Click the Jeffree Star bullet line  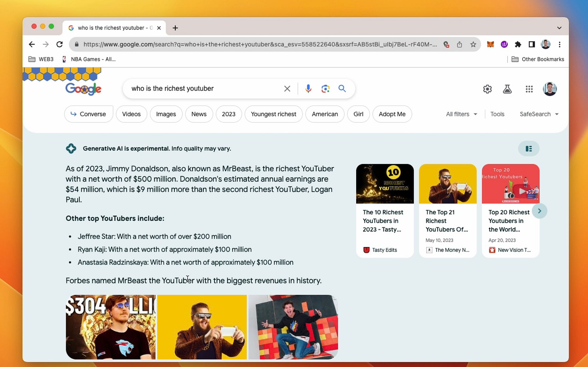click(x=154, y=237)
